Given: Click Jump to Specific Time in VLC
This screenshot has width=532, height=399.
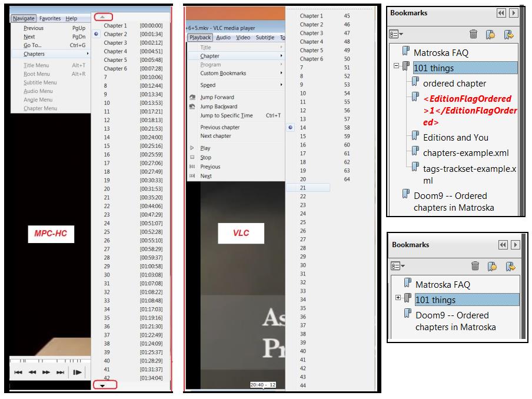Looking at the screenshot, I should pos(236,116).
